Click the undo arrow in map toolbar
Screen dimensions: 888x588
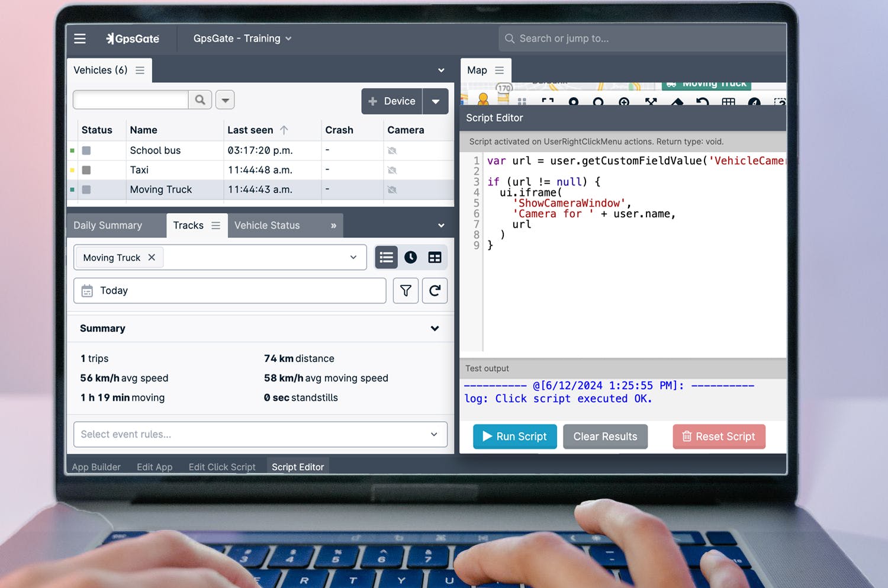coord(702,102)
